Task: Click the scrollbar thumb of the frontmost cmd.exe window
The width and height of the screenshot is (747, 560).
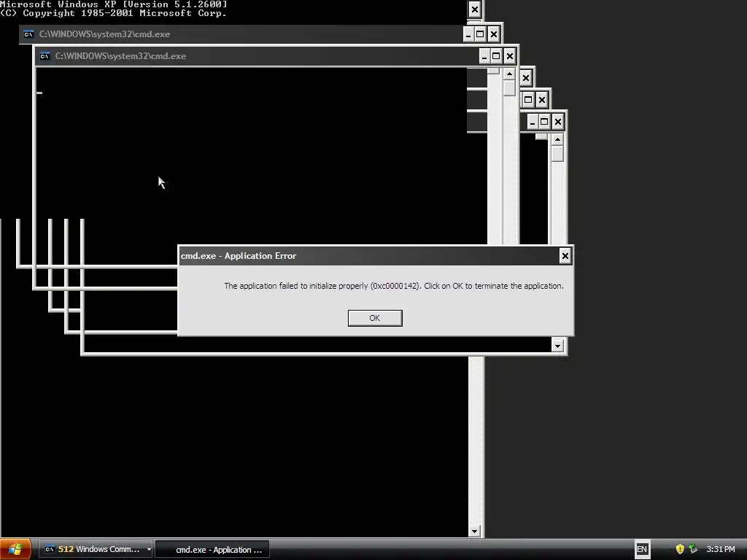Action: [x=509, y=88]
